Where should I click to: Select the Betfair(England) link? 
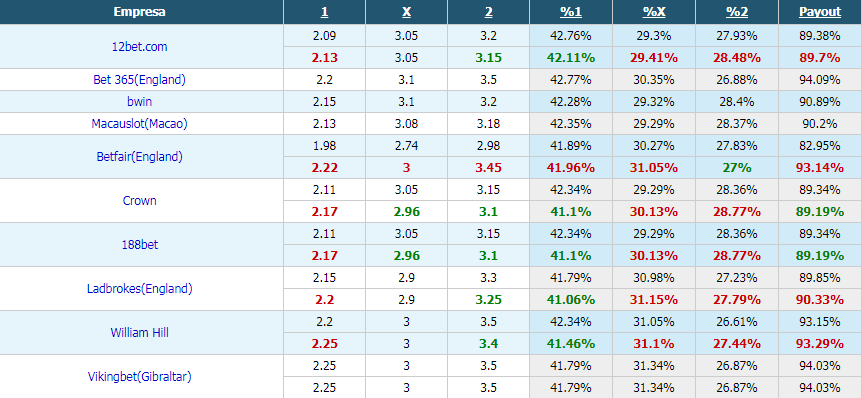point(140,157)
